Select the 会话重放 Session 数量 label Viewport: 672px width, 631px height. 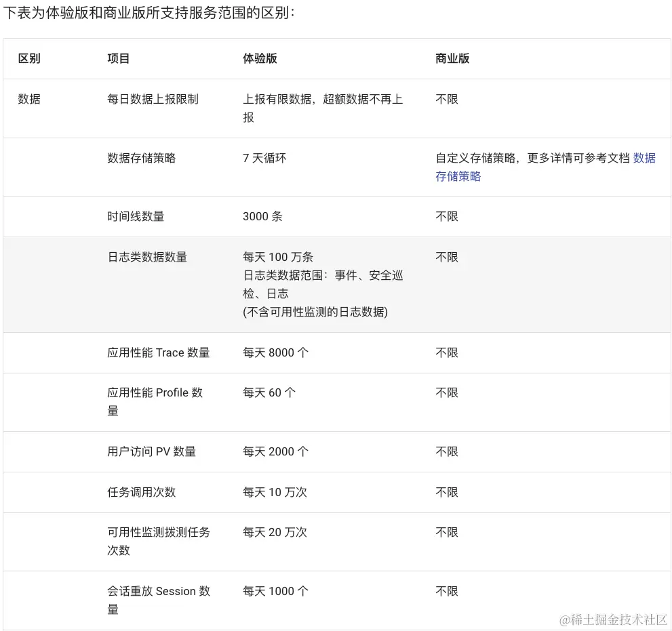[x=159, y=600]
